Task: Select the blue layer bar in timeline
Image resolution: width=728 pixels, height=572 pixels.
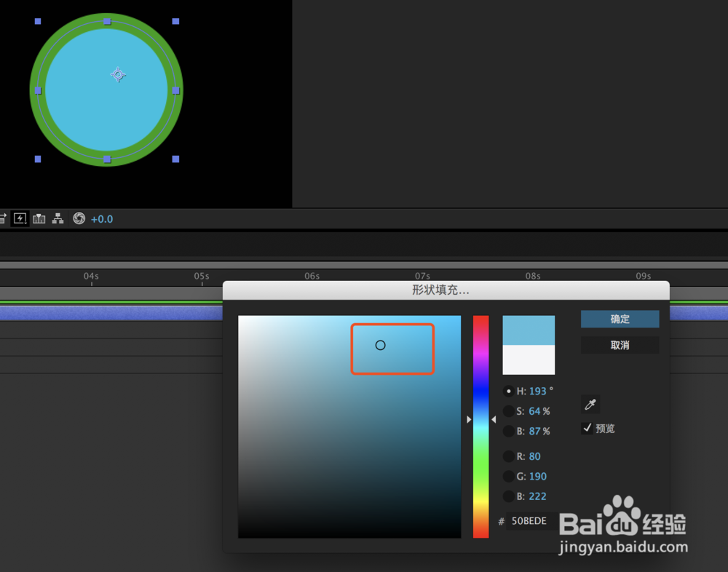Action: [x=111, y=314]
